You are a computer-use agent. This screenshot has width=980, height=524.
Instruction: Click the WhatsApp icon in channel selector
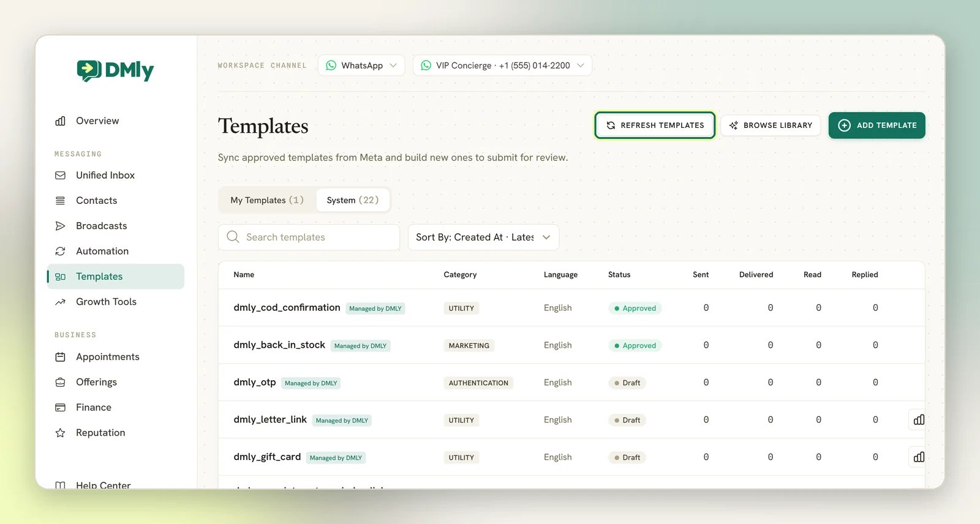tap(331, 65)
